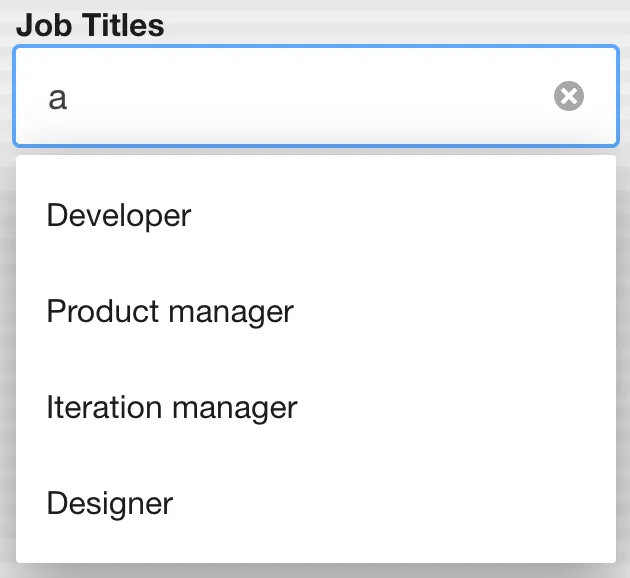This screenshot has height=578, width=630.
Task: Remove typed query using the clear button
Action: click(568, 96)
